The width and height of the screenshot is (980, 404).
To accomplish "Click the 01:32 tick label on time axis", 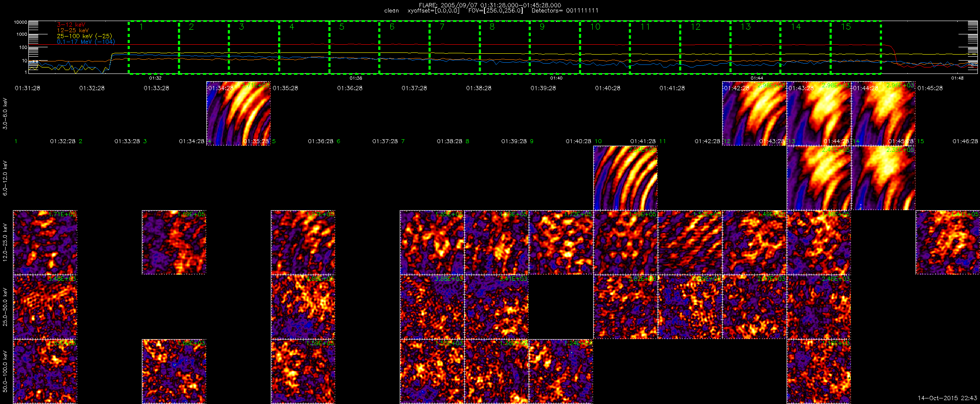I will coord(155,78).
